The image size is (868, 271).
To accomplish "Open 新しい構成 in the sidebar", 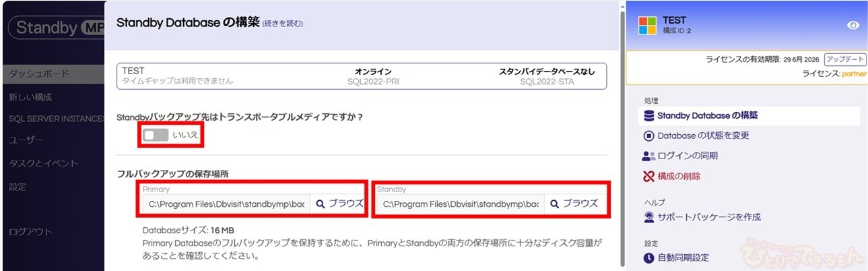I will (x=30, y=97).
